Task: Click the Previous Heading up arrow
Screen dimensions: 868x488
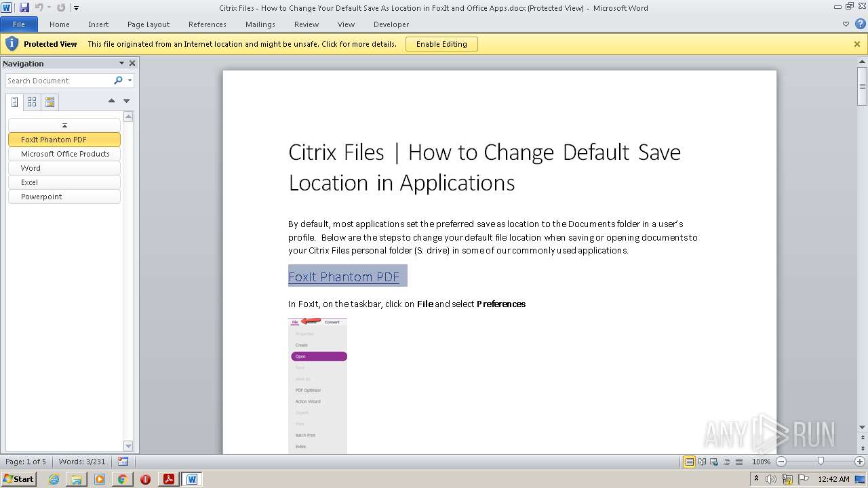Action: tap(111, 101)
